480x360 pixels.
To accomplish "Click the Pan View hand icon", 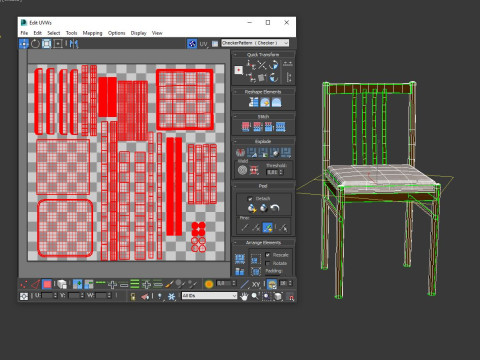I will (x=244, y=296).
